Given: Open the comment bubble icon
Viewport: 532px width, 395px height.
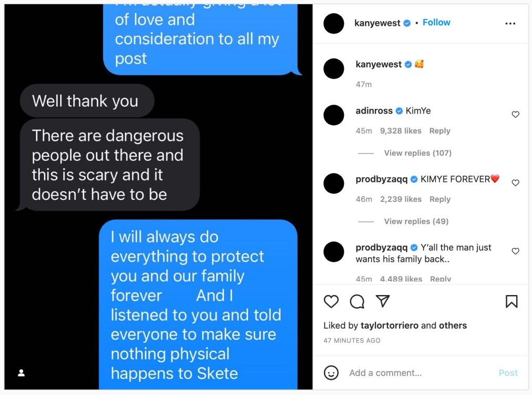Looking at the screenshot, I should tap(357, 301).
